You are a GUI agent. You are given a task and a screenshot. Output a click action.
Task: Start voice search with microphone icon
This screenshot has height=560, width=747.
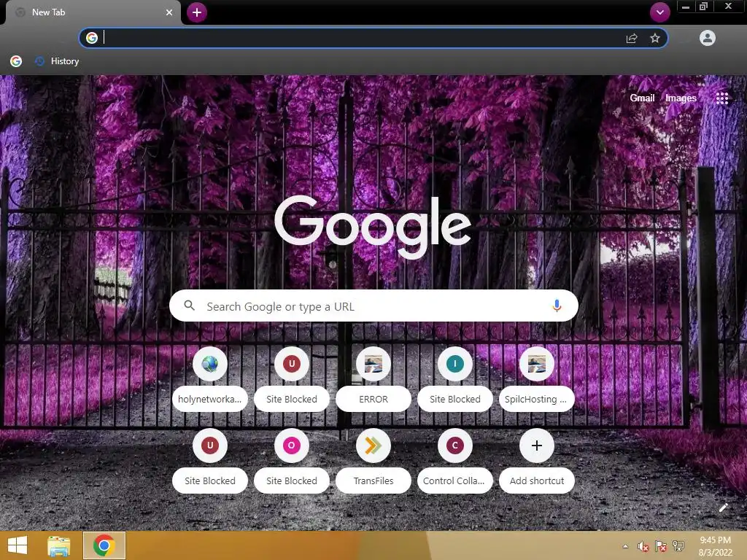(557, 306)
